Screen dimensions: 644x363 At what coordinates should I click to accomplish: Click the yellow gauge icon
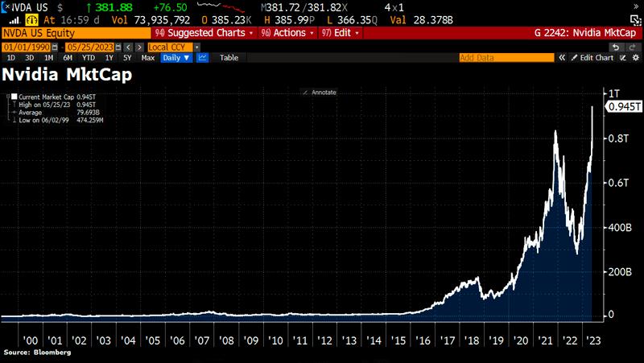[31, 19]
